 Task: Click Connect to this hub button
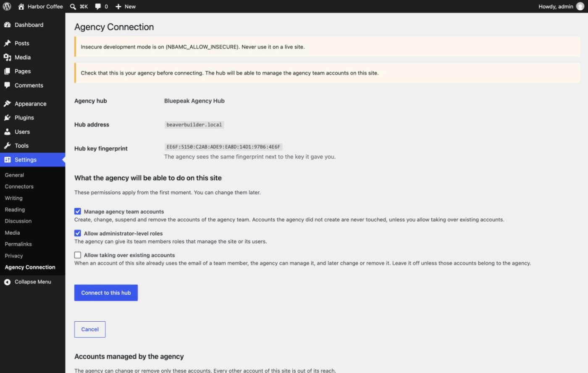pyautogui.click(x=106, y=293)
